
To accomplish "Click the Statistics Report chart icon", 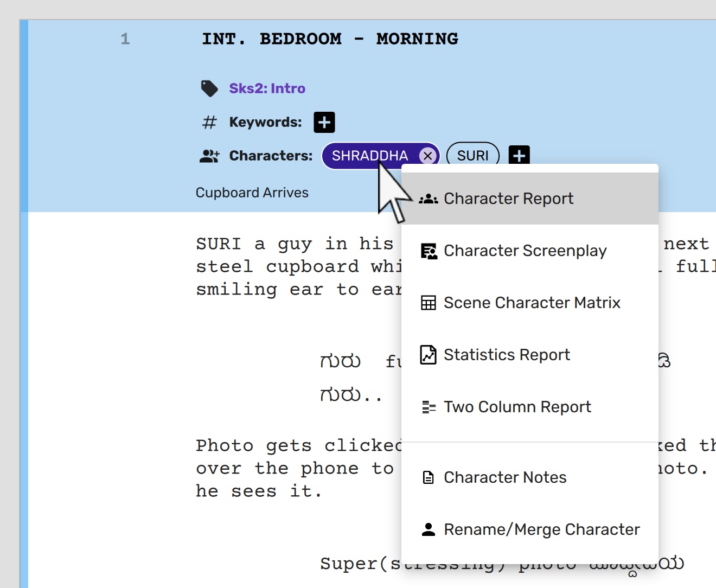I will click(429, 355).
